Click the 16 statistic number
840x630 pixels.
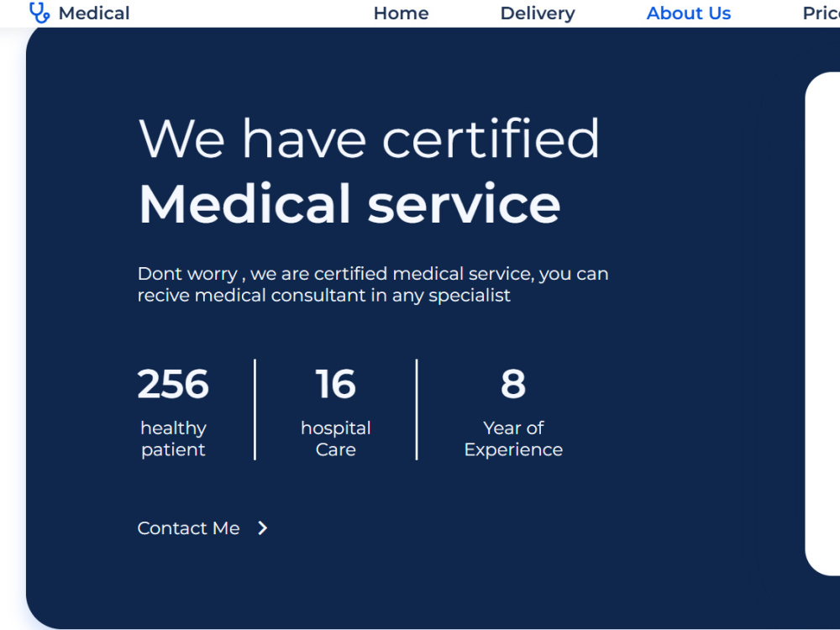click(335, 384)
